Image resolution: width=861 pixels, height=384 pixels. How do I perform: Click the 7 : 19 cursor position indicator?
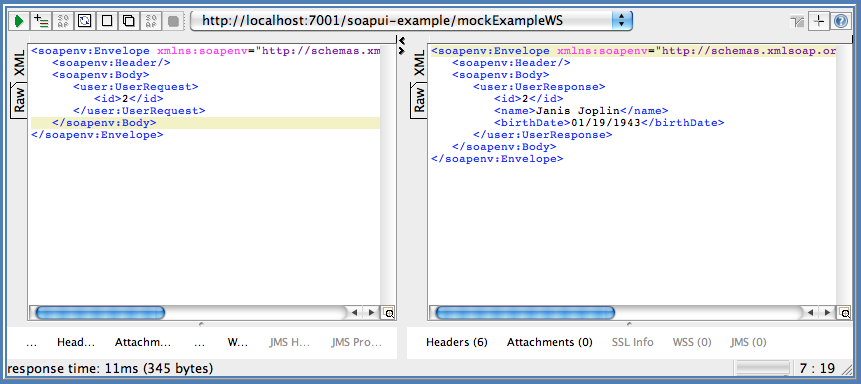pos(817,368)
